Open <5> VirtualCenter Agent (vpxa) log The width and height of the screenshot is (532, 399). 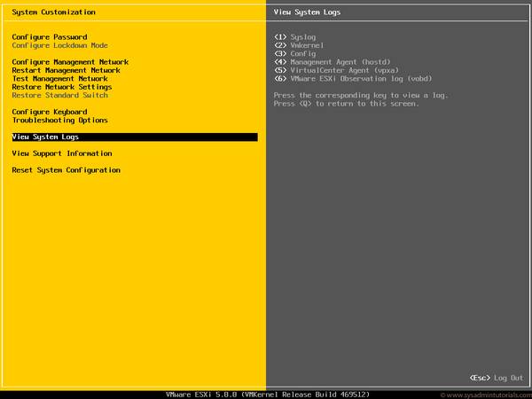[x=336, y=70]
